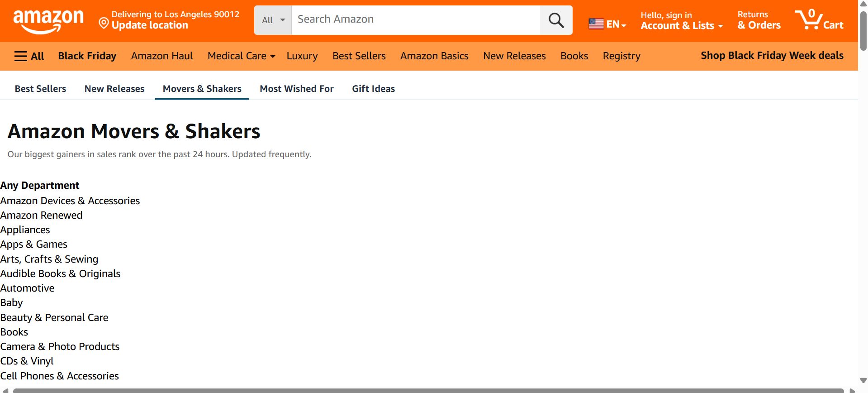This screenshot has height=393, width=868.
Task: Switch to the Gift Ideas tab
Action: click(373, 89)
